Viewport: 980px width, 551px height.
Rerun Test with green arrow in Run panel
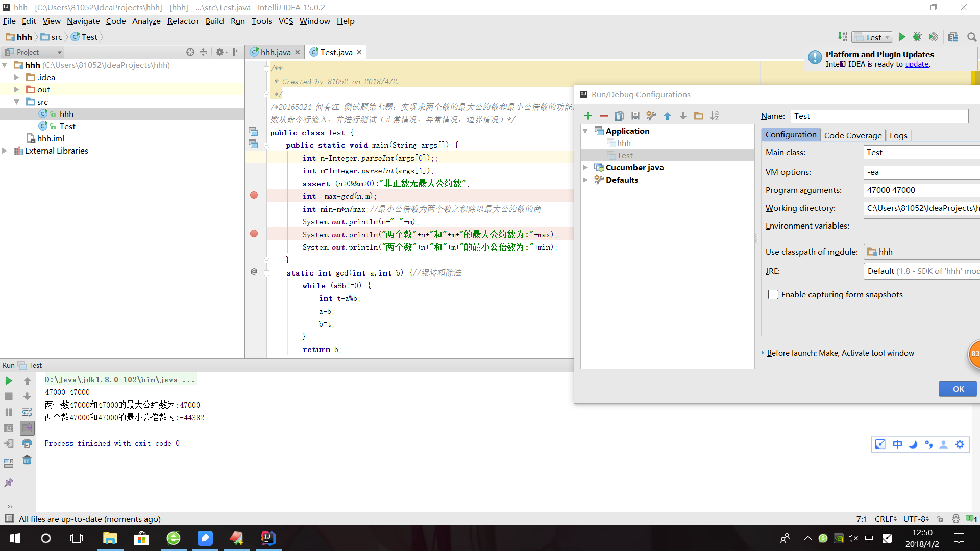(x=9, y=381)
